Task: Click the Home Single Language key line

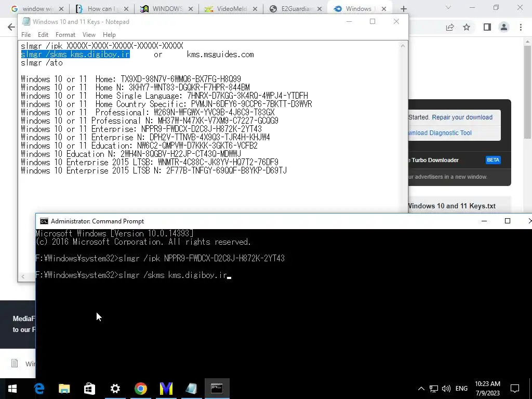Action: [x=164, y=96]
